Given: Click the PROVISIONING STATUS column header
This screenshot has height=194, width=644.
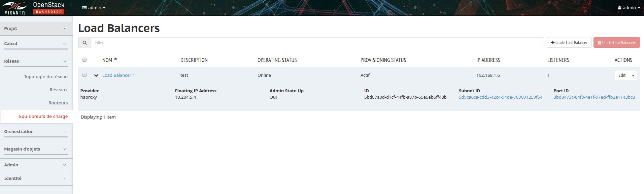Looking at the screenshot, I should tap(383, 60).
